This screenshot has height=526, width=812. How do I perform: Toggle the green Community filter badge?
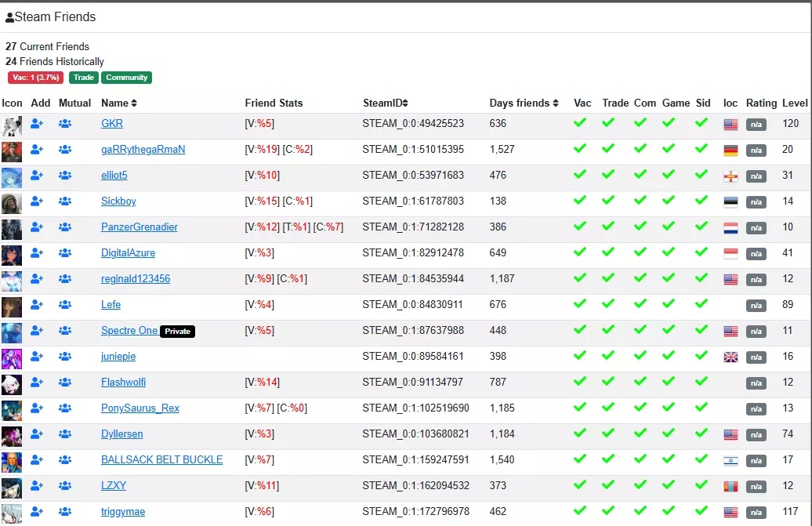126,78
